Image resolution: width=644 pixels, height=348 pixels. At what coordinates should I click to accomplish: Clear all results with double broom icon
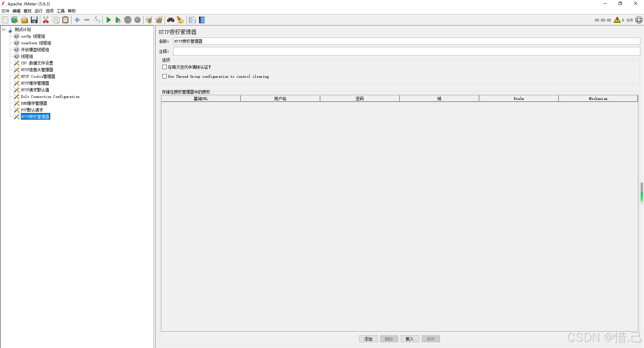coord(159,20)
